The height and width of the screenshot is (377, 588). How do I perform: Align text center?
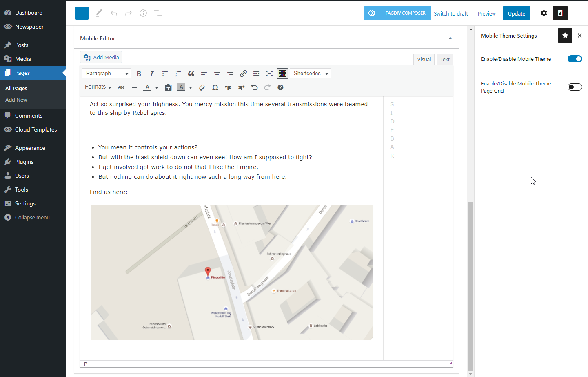point(217,74)
